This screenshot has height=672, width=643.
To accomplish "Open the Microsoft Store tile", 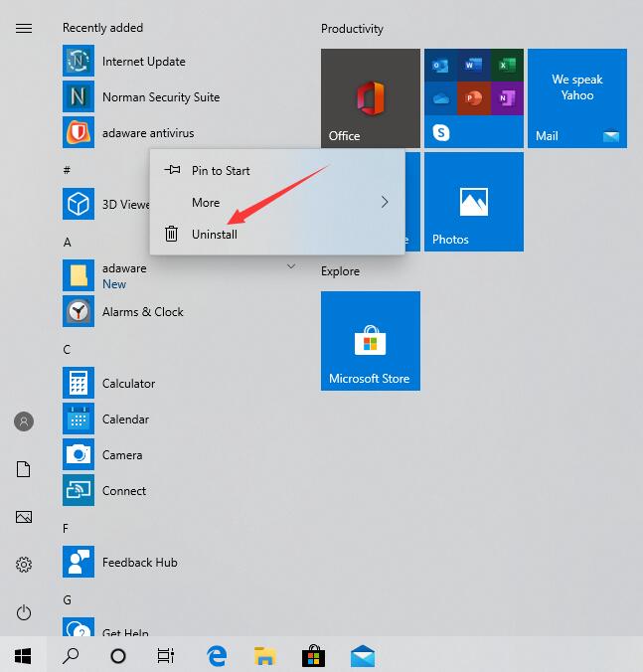I will tap(371, 341).
